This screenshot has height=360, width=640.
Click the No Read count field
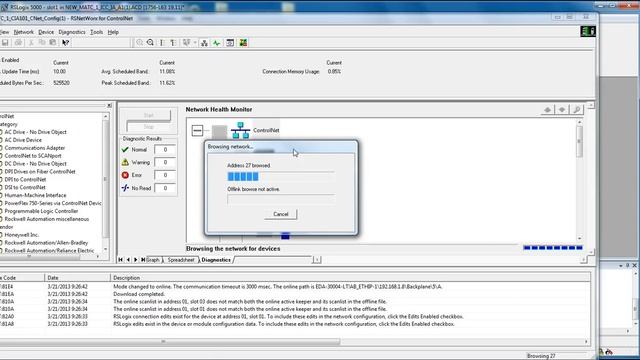click(x=165, y=188)
